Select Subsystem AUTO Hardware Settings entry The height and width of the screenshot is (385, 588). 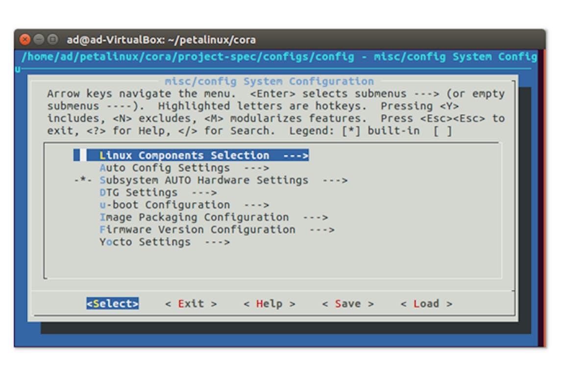(223, 180)
